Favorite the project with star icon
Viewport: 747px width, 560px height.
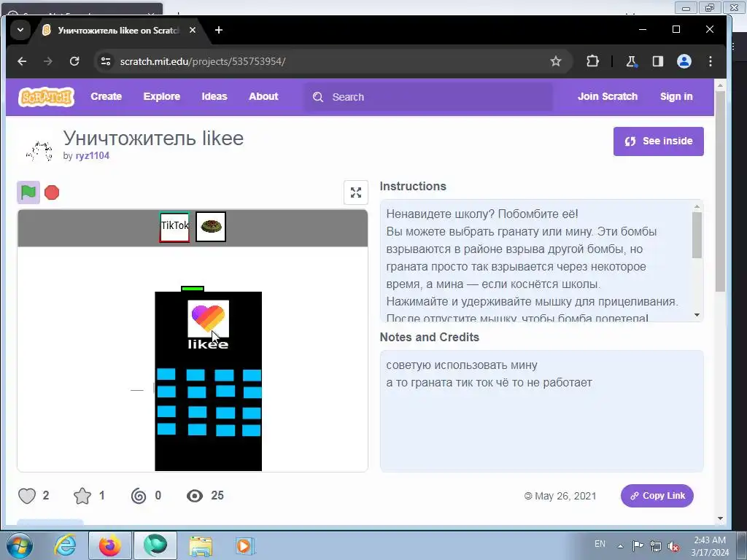tap(82, 496)
